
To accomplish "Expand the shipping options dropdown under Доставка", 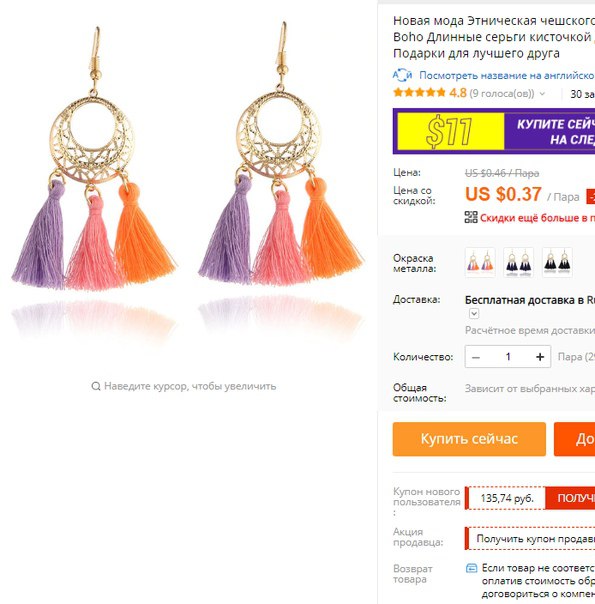I will click(474, 314).
